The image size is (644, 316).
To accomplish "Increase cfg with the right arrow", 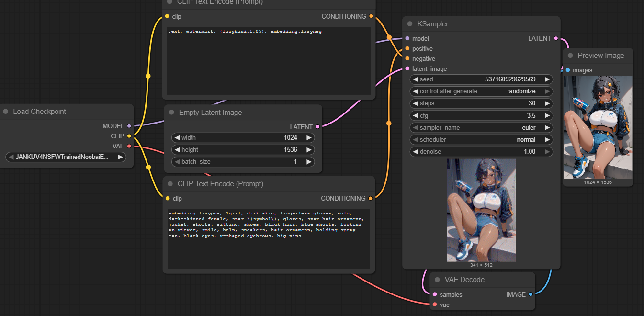I will coord(547,115).
